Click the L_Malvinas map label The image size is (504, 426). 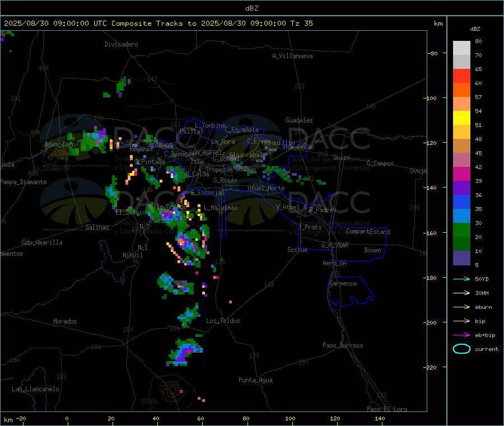[221, 208]
